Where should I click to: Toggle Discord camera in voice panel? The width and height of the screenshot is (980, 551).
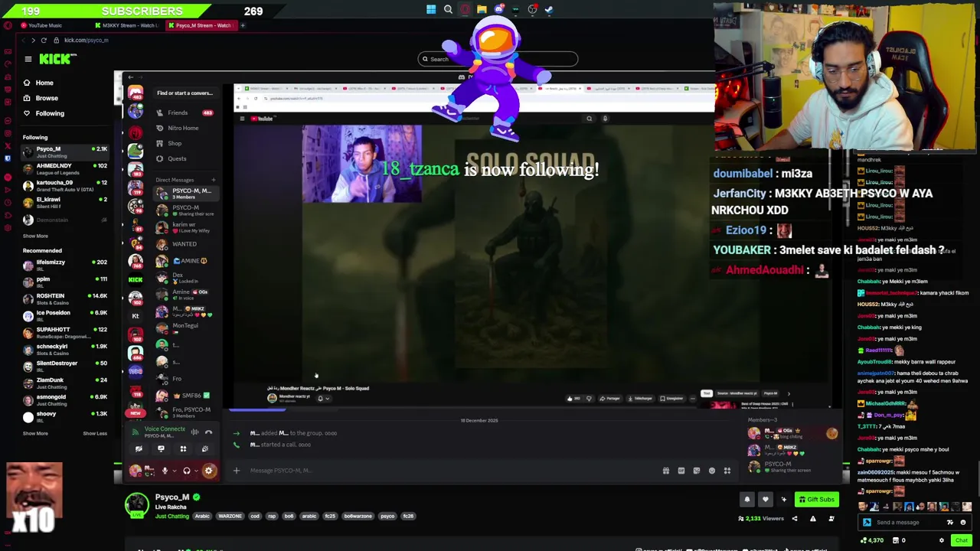pos(139,449)
